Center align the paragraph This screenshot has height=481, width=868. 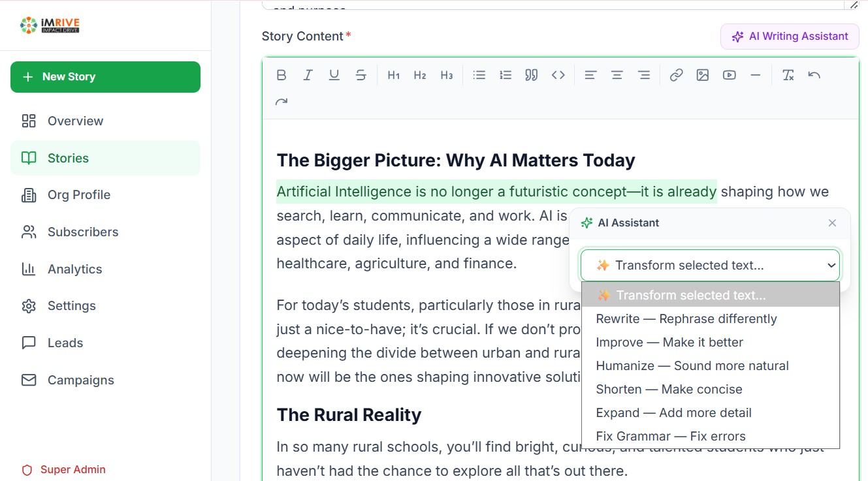(x=617, y=75)
